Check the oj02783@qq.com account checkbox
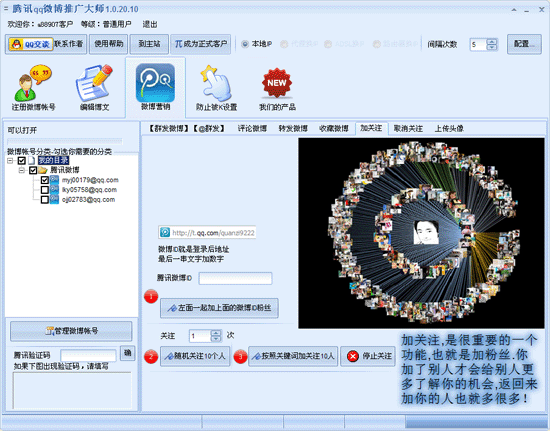 coord(45,200)
